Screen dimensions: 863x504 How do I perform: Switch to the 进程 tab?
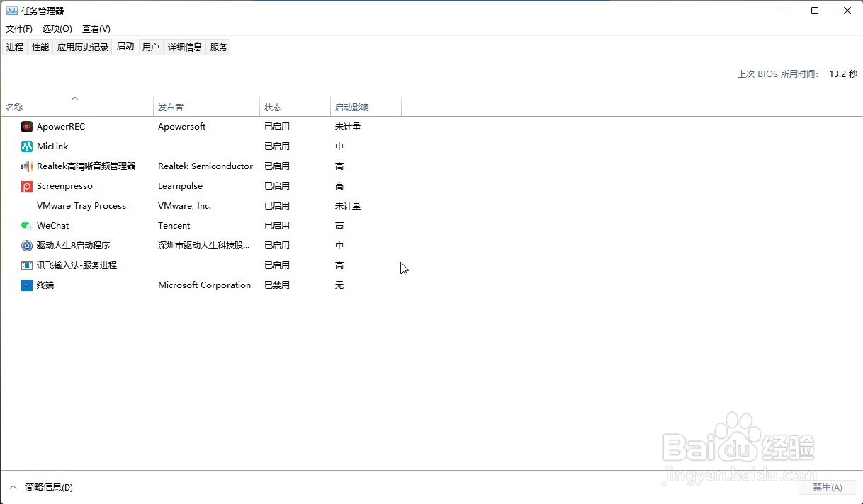[x=15, y=47]
